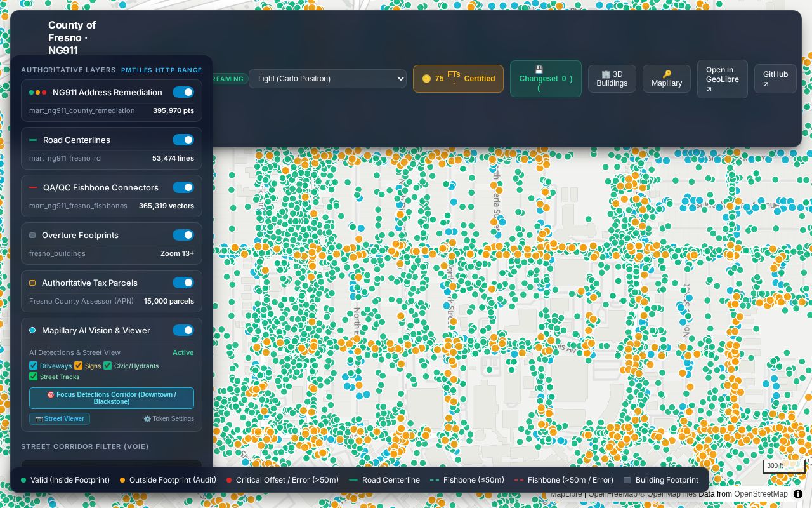Uncheck the Signs detection checkbox

[79, 366]
